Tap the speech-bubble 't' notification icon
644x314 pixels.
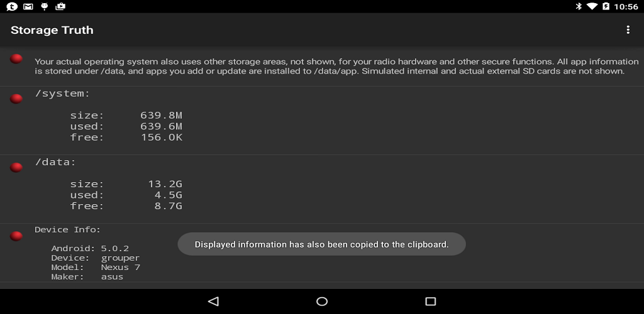[x=11, y=6]
